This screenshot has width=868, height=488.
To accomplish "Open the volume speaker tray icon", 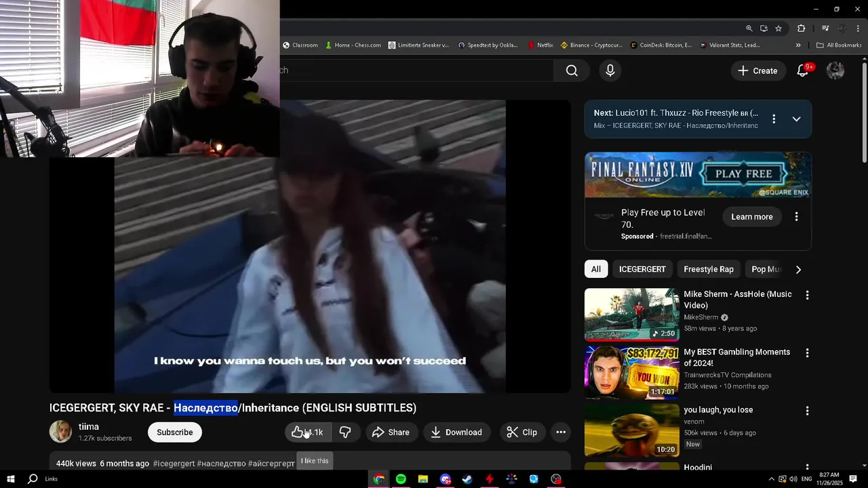I will (793, 479).
